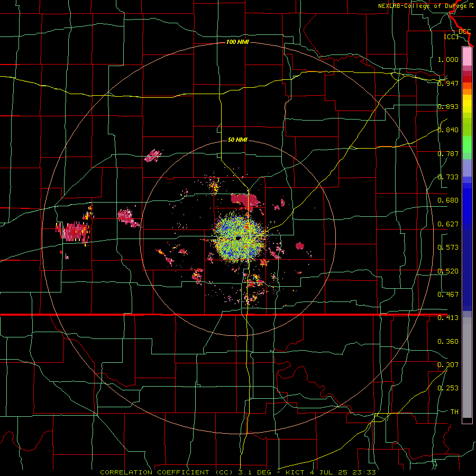Click the DCC product label
The image size is (476, 476).
464,32
